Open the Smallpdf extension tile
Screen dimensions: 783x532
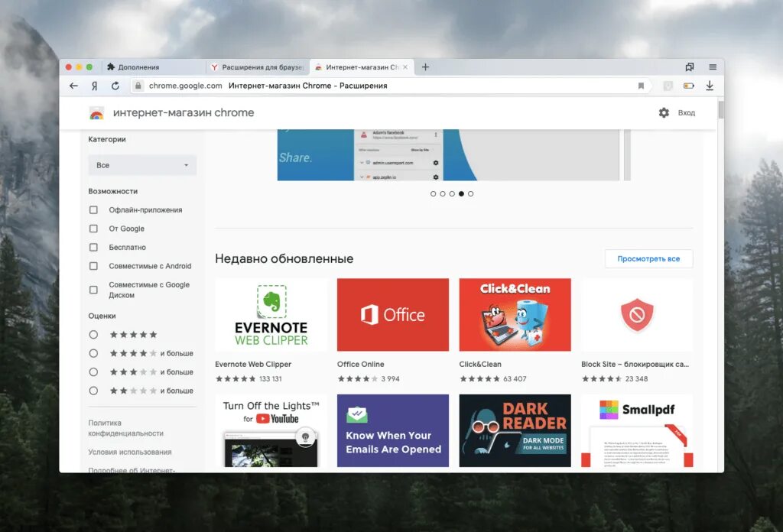click(637, 430)
